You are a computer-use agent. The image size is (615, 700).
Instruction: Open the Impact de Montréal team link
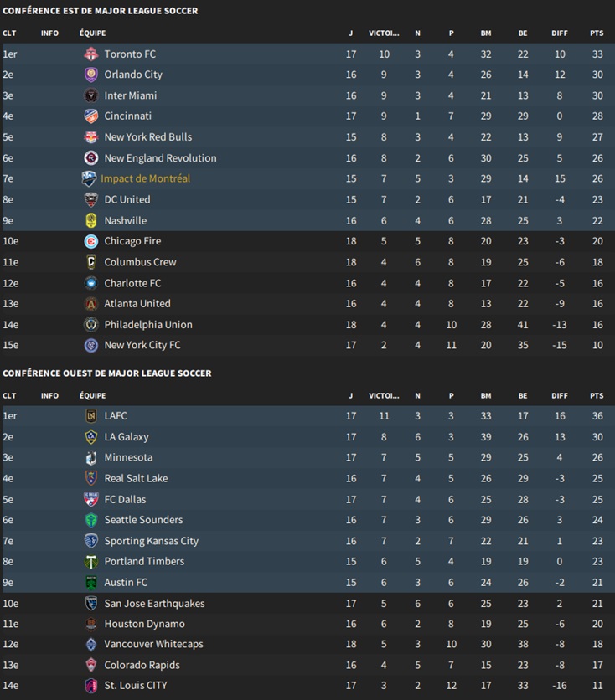[x=145, y=178]
